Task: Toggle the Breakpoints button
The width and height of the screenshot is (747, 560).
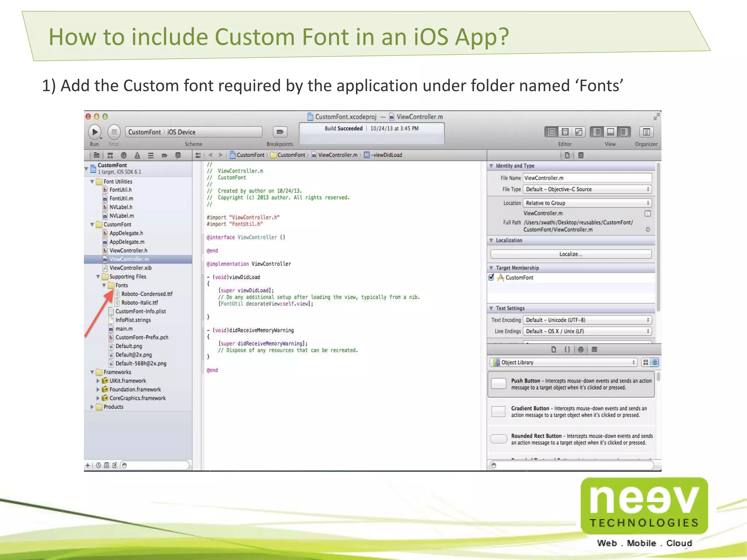Action: 280,132
